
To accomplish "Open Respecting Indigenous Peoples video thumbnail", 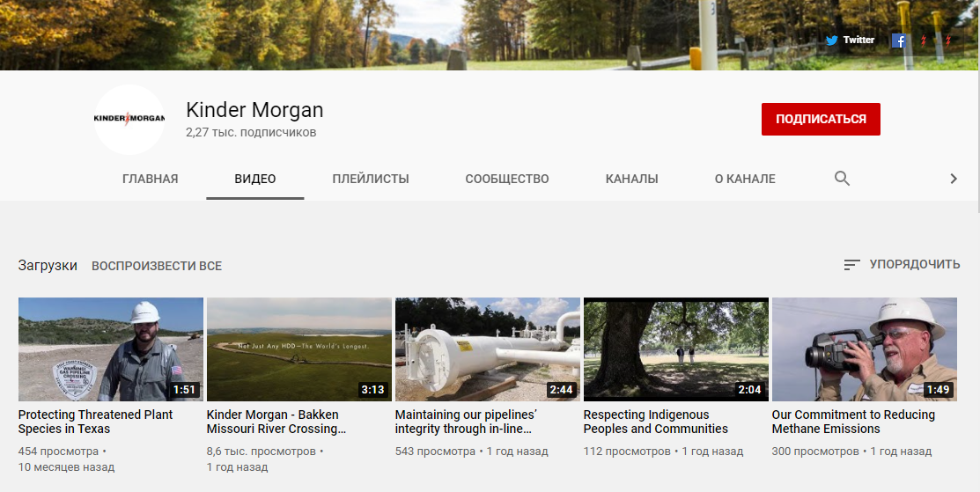I will point(676,349).
